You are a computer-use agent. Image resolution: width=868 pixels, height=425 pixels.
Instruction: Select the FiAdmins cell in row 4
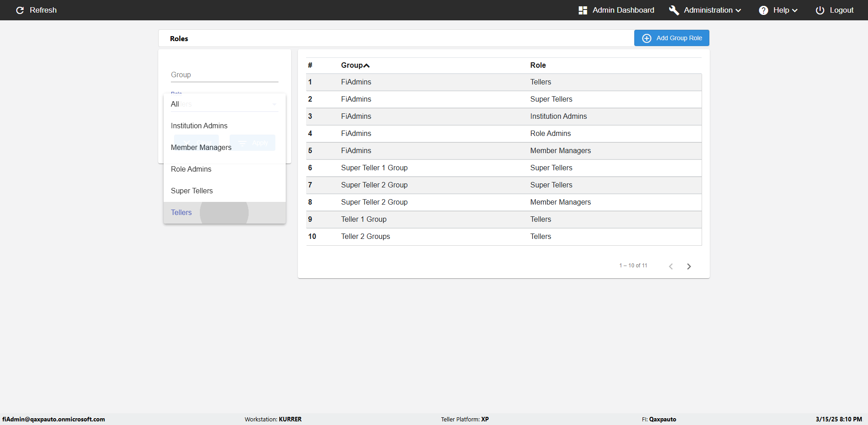(356, 134)
